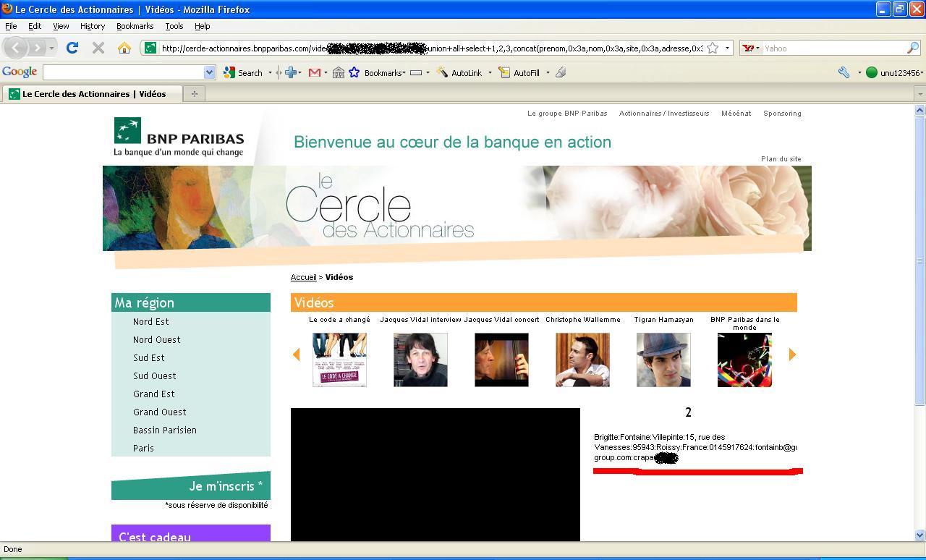This screenshot has height=560, width=926.
Task: Click the BNP Paribas logo
Action: point(179,137)
